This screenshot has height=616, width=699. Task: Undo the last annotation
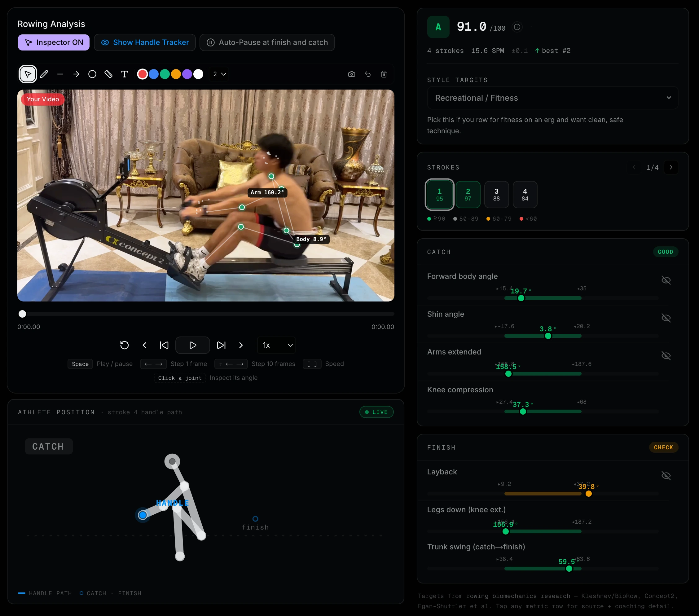click(368, 74)
